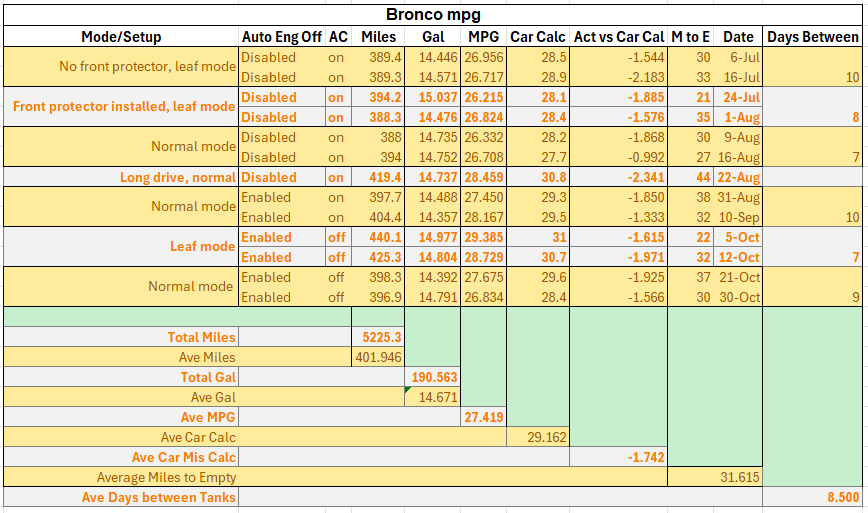Image resolution: width=868 pixels, height=513 pixels.
Task: Select miles value 404.4
Action: (378, 217)
